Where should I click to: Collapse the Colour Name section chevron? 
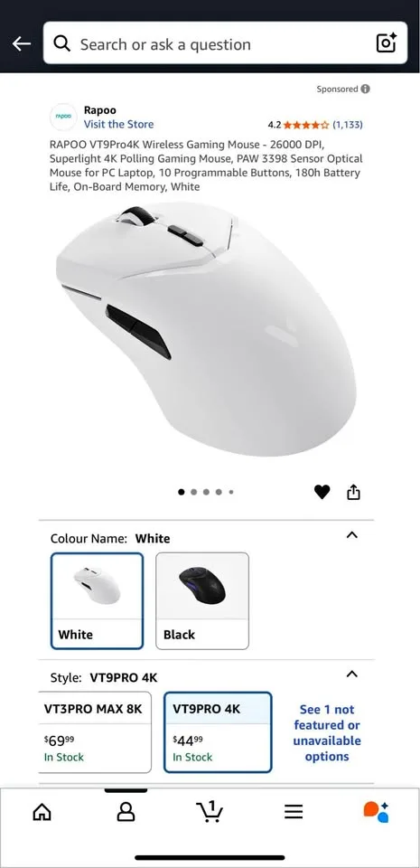point(351,535)
